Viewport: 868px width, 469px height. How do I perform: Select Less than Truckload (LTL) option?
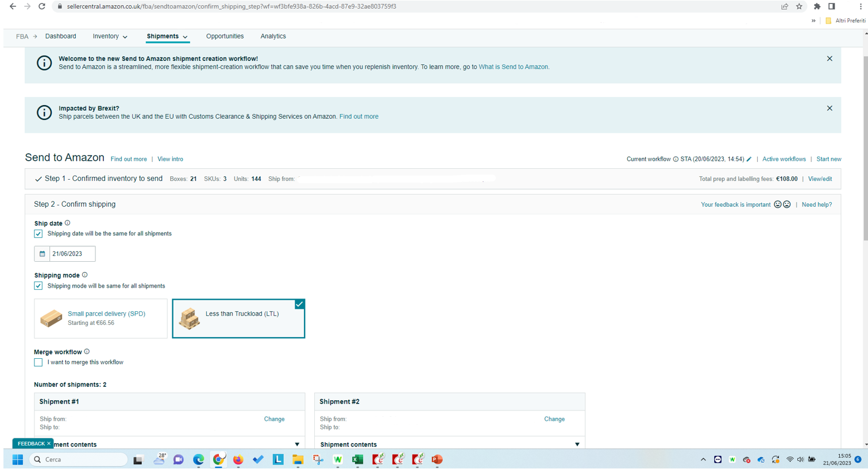click(238, 318)
